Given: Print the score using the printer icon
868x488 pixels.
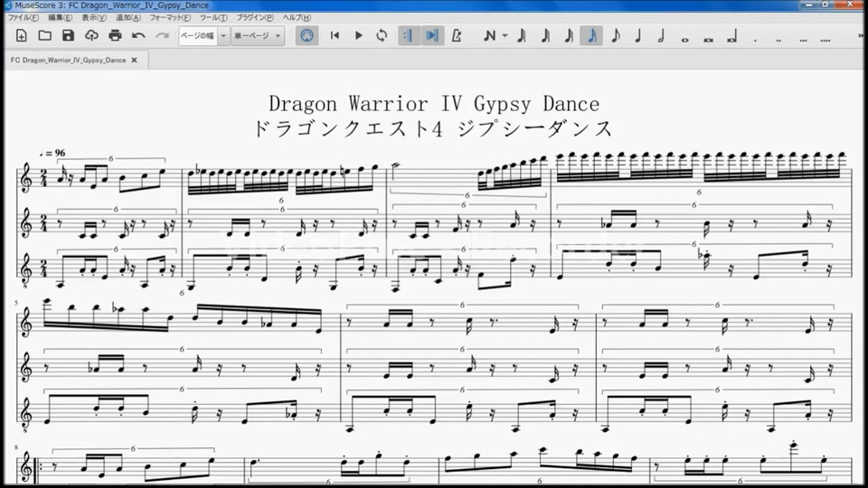Looking at the screenshot, I should point(115,36).
